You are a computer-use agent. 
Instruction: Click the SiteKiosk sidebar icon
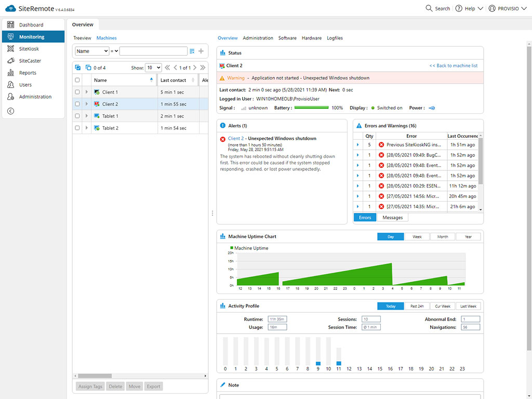click(x=10, y=48)
